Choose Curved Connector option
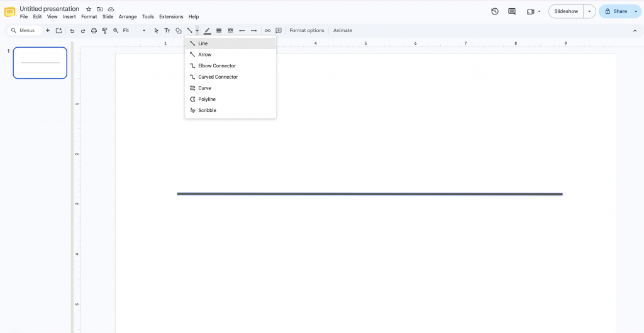Screen dimensions: 644x333 230,77
